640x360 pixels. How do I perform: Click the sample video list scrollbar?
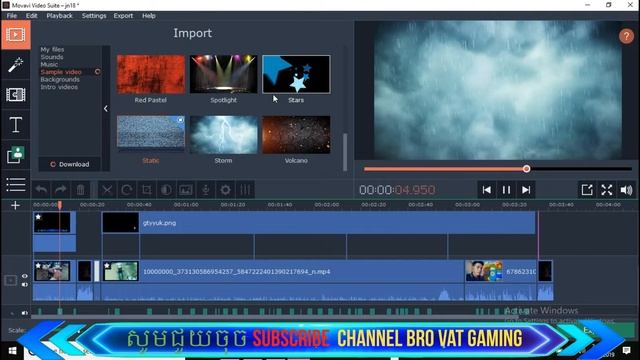(x=345, y=152)
